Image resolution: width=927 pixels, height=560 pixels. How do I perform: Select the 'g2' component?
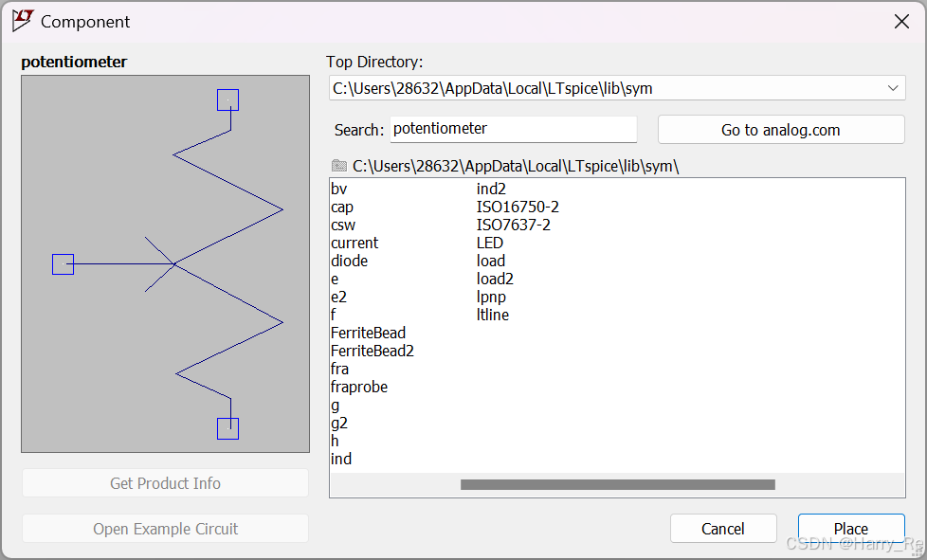(338, 423)
